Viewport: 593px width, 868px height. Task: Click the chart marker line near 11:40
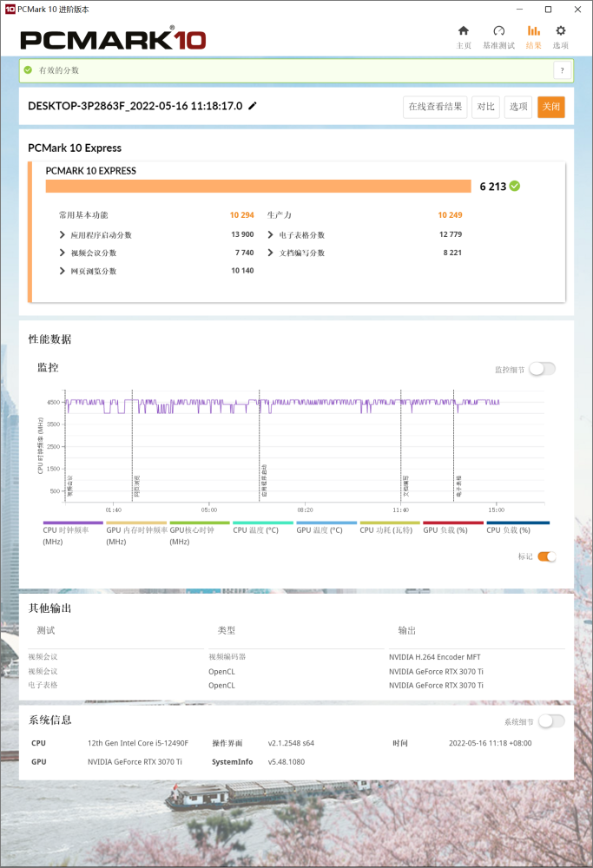coord(401,445)
